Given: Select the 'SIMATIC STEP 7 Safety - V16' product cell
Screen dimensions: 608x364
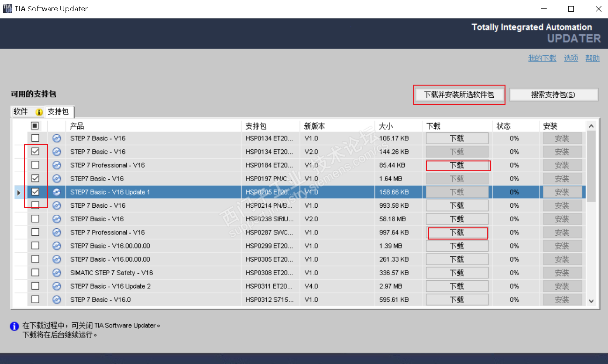Looking at the screenshot, I should pos(154,273).
